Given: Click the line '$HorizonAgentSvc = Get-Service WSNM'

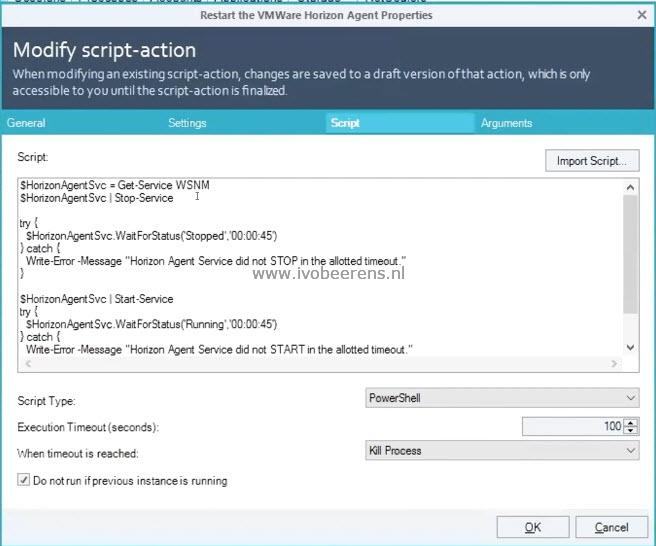Looking at the screenshot, I should tap(115, 185).
